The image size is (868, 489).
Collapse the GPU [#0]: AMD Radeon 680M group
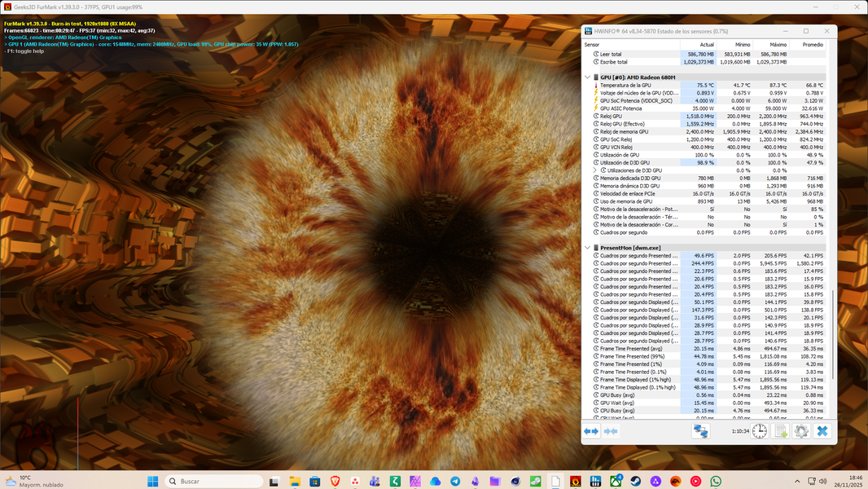point(587,77)
